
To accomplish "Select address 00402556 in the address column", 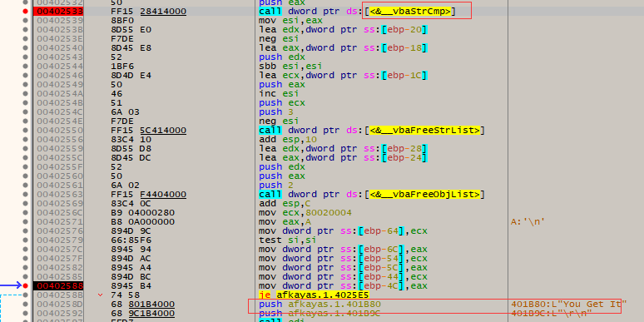I will coord(60,140).
